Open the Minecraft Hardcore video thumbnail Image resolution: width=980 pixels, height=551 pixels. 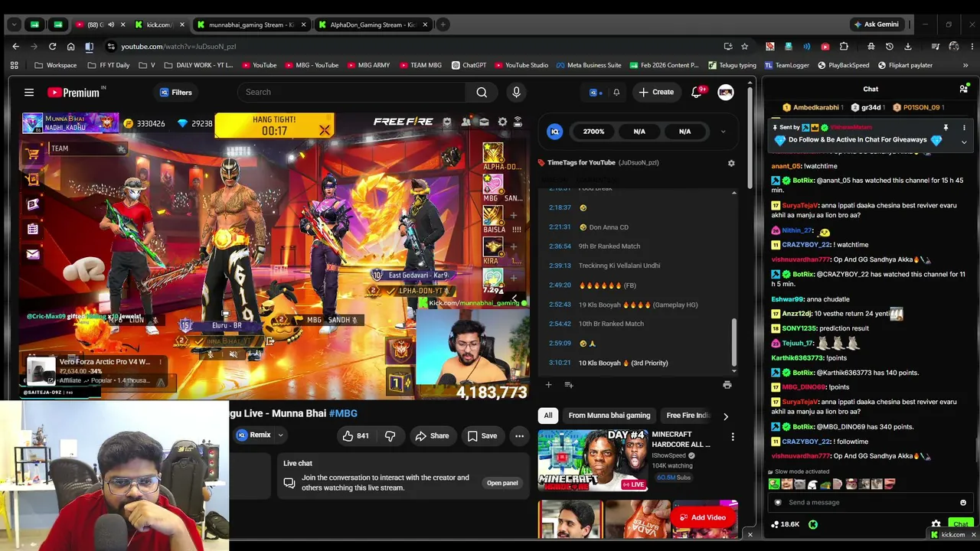pyautogui.click(x=593, y=460)
